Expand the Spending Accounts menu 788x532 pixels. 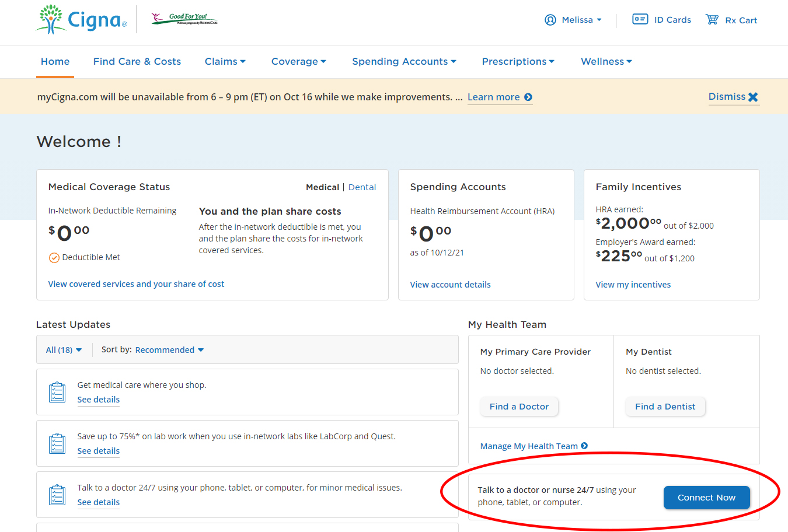coord(404,61)
